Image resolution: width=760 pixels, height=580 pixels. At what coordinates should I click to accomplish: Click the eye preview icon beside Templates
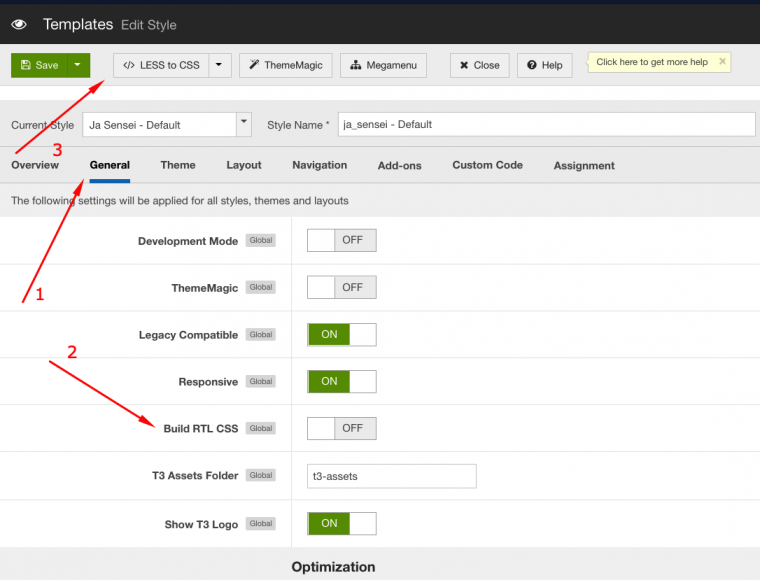pyautogui.click(x=19, y=24)
